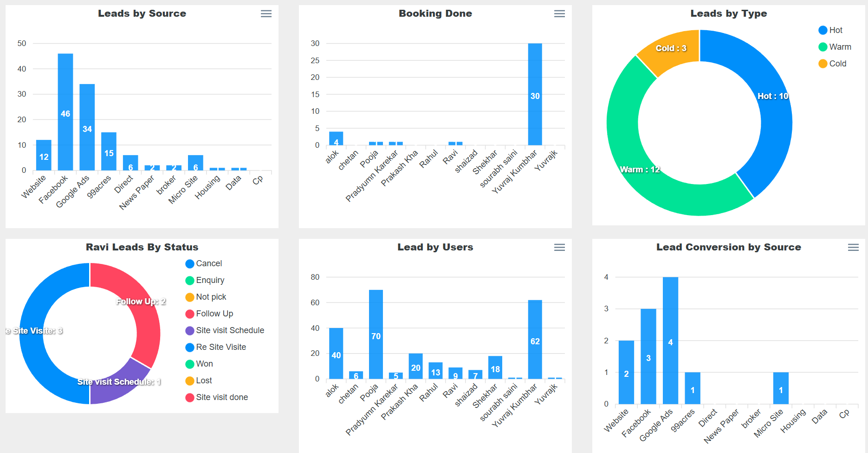Click the Booking Done title

[x=435, y=13]
